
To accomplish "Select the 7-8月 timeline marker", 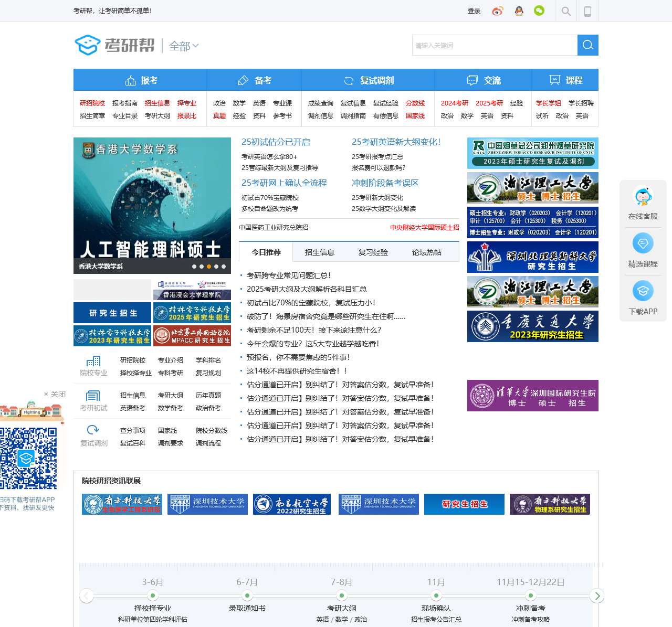I will (x=342, y=596).
